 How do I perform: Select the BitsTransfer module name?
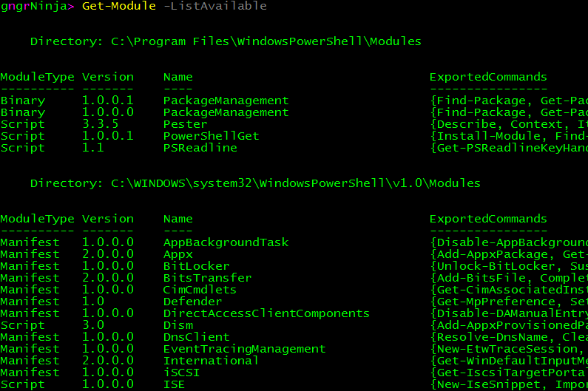[207, 278]
